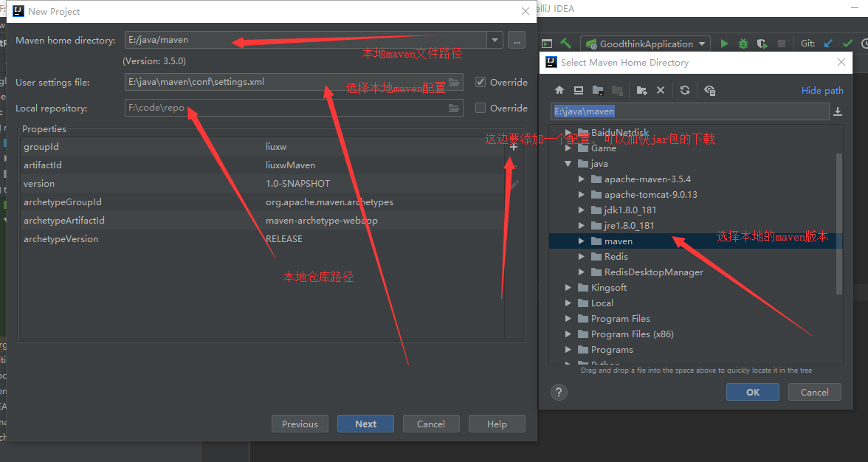868x462 pixels.
Task: Select the version value 1.0-SNAPSHOT
Action: [297, 184]
